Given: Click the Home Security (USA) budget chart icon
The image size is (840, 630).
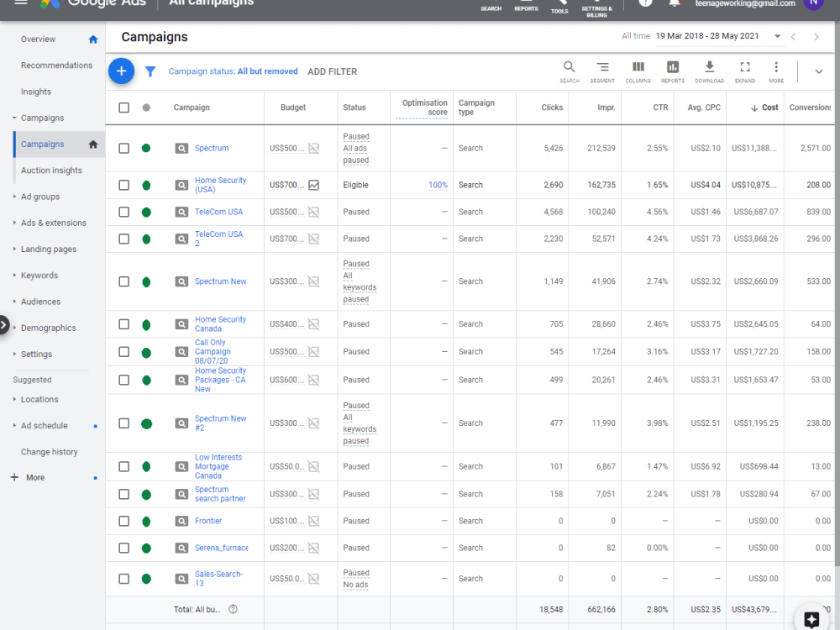Looking at the screenshot, I should [314, 185].
